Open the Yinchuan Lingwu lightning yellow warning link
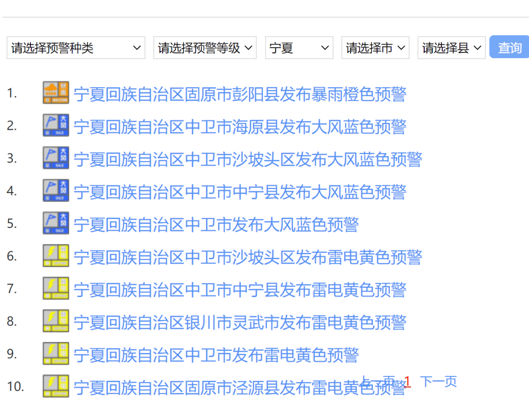 pyautogui.click(x=240, y=322)
